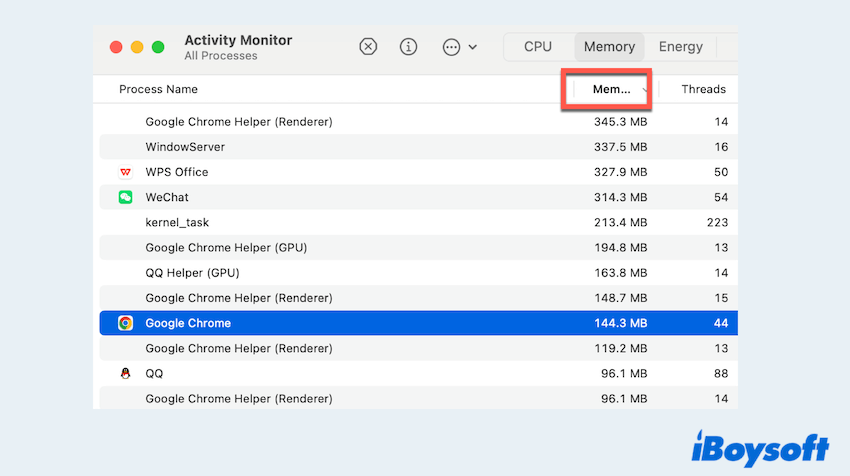Click the QQ penguin icon
The height and width of the screenshot is (476, 850).
coord(125,373)
